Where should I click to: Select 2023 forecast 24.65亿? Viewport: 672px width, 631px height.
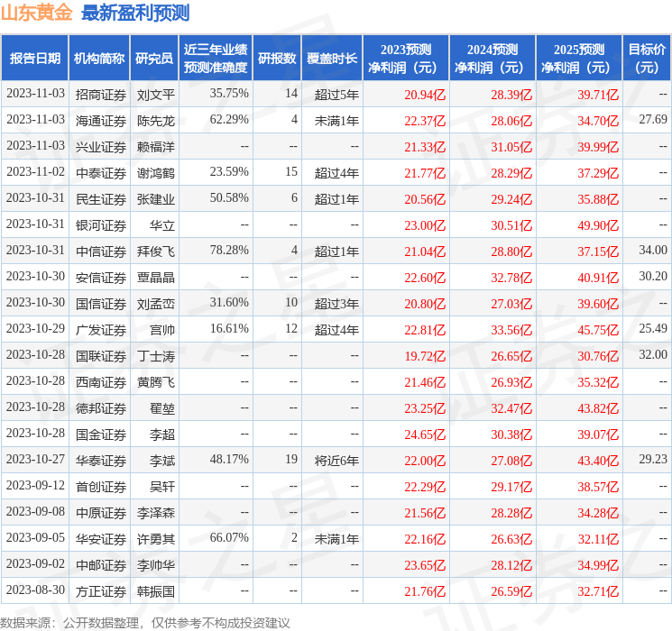point(425,434)
